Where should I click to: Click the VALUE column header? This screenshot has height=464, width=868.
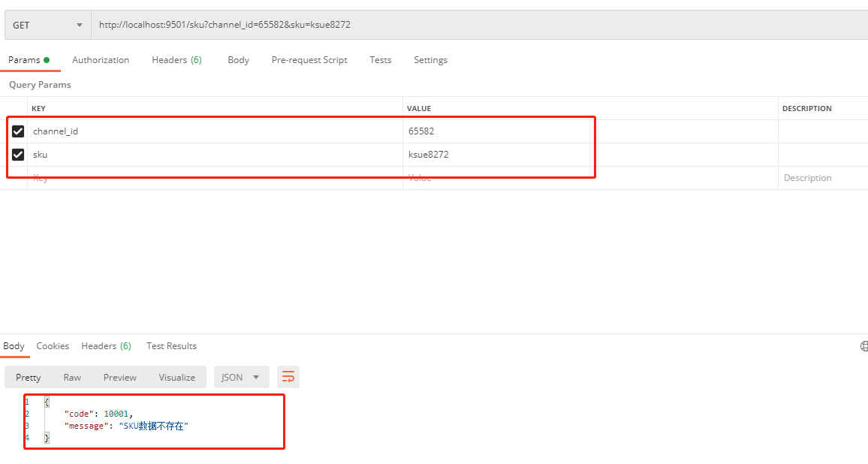pos(418,109)
